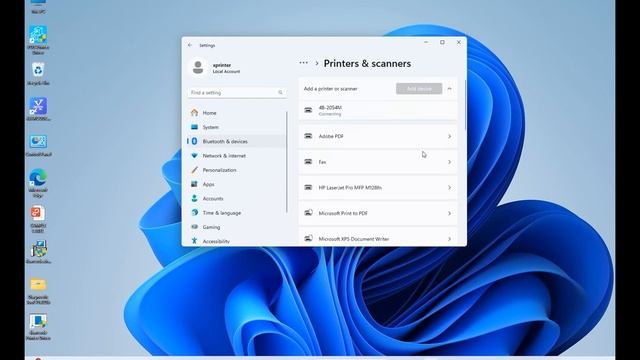The height and width of the screenshot is (360, 640).
Task: Click the HP LaserJet Pro MFP printer name
Action: coord(350,188)
